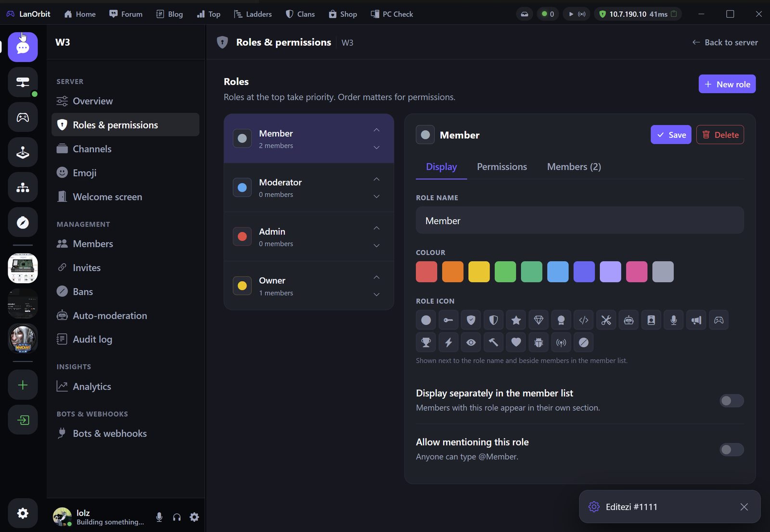Choose the heart role icon
Viewport: 770px width, 532px height.
tap(516, 342)
